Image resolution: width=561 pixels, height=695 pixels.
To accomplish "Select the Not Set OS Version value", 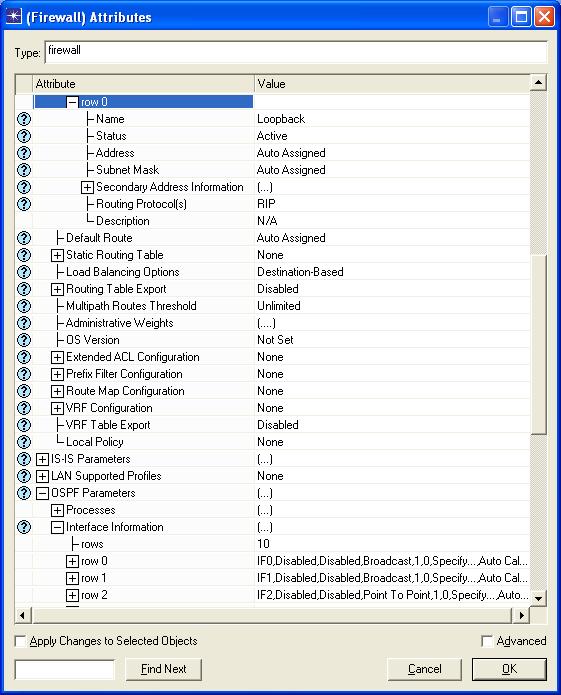I will click(x=275, y=340).
